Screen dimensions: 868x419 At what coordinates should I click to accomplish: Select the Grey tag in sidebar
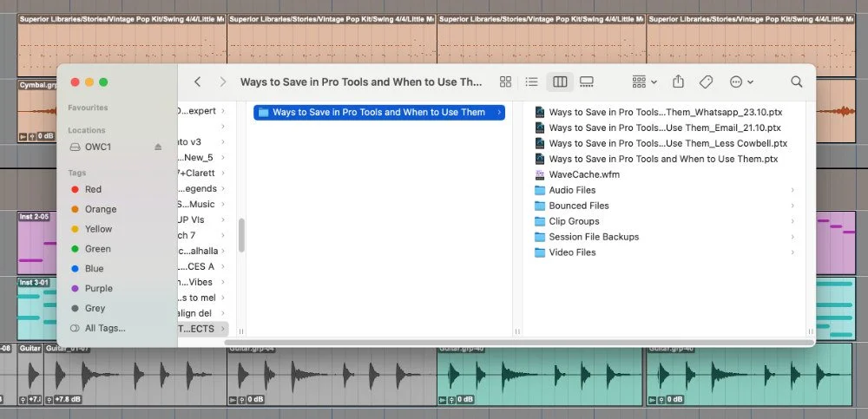point(95,308)
